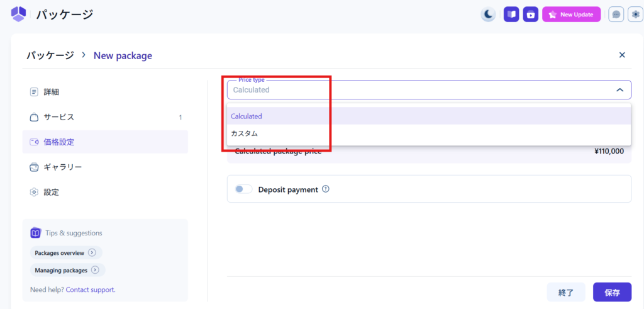This screenshot has width=644, height=309.
Task: Enable the Deposit payment toggle
Action: (243, 189)
